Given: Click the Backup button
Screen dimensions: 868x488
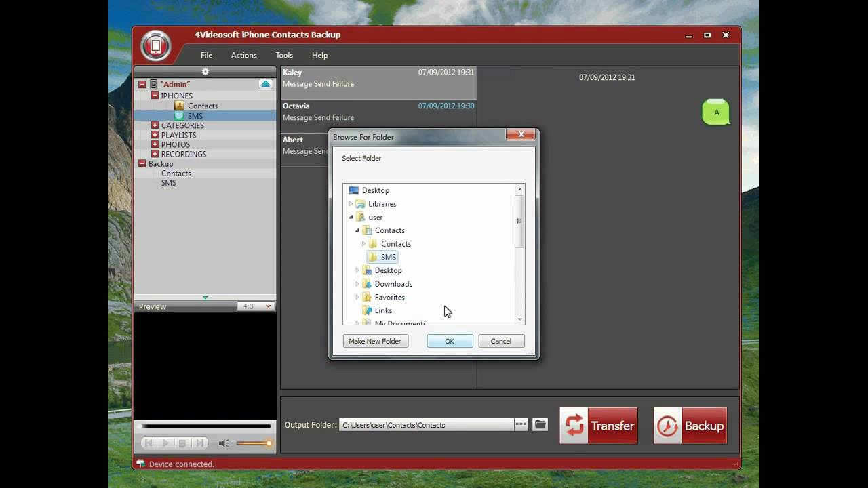Looking at the screenshot, I should click(690, 426).
